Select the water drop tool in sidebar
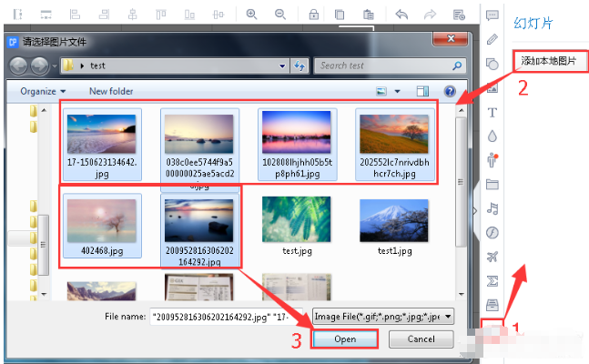Image resolution: width=589 pixels, height=364 pixels. click(493, 136)
